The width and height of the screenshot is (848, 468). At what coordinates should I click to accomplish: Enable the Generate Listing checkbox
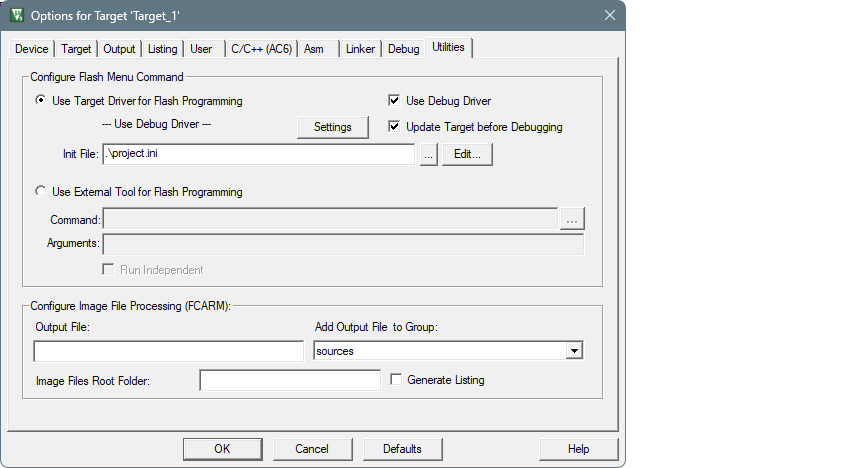[397, 380]
